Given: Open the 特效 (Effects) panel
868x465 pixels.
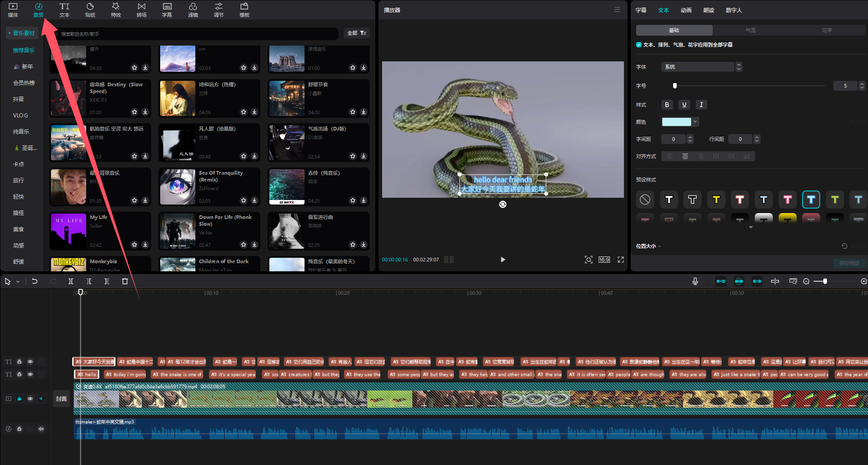Looking at the screenshot, I should tap(116, 9).
